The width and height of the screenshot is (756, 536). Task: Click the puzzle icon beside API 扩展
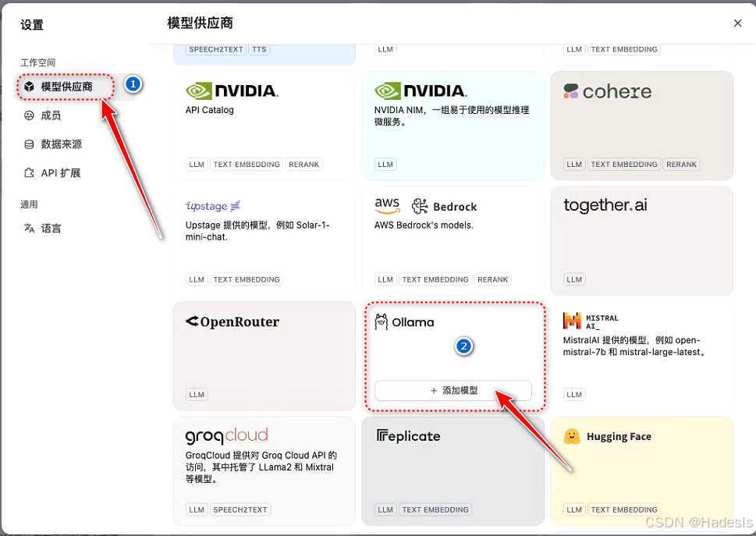(30, 172)
